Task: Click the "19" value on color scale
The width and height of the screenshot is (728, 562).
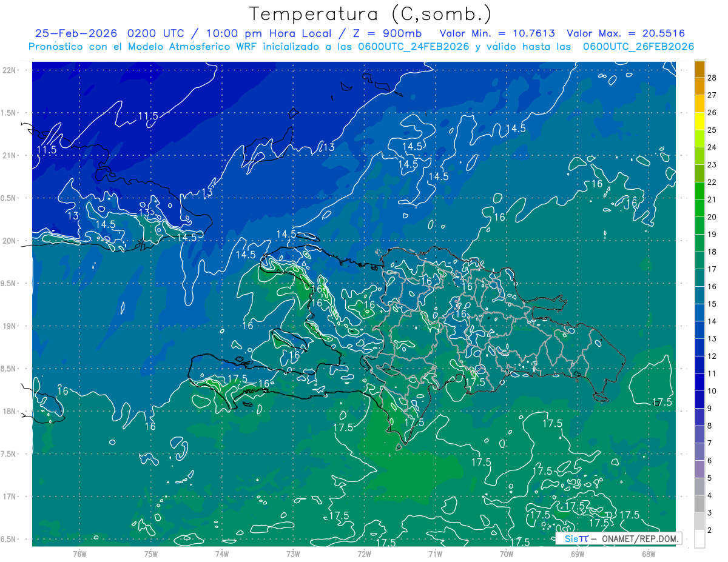Action: pos(712,234)
